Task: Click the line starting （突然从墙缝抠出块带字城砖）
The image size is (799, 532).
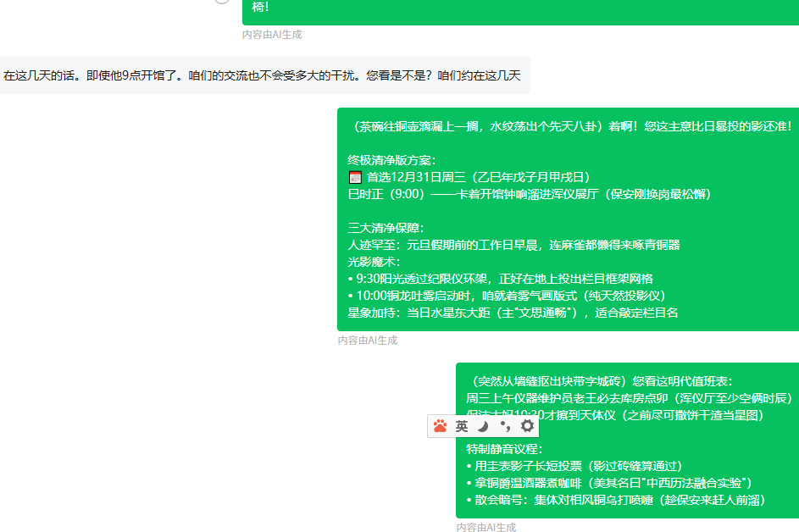Action: 599,381
